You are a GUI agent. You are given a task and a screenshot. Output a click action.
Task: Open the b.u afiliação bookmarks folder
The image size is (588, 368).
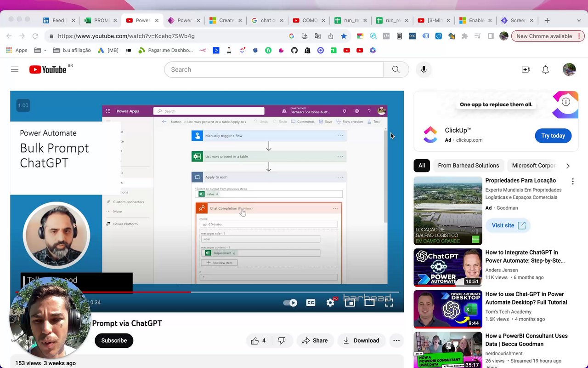[72, 50]
